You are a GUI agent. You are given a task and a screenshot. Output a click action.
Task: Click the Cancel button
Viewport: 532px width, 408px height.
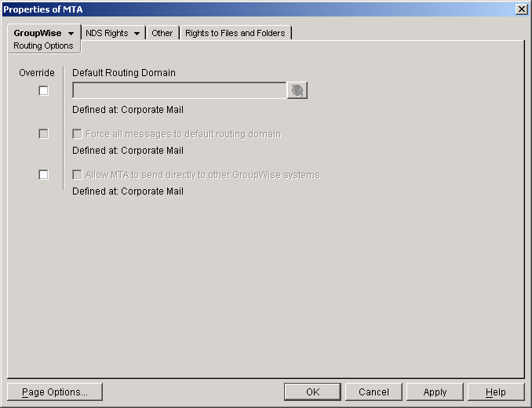point(373,392)
